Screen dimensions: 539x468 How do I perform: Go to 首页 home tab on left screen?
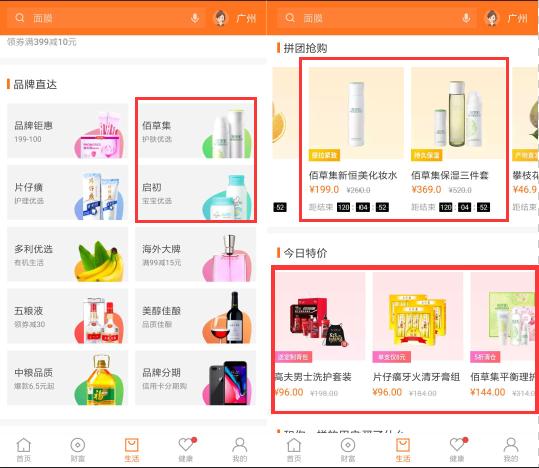(24, 450)
